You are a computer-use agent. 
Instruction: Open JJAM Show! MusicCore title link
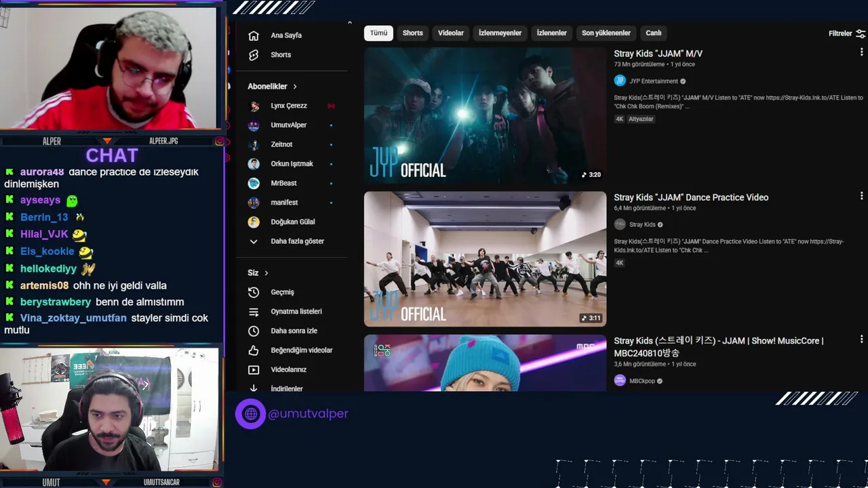(x=719, y=347)
